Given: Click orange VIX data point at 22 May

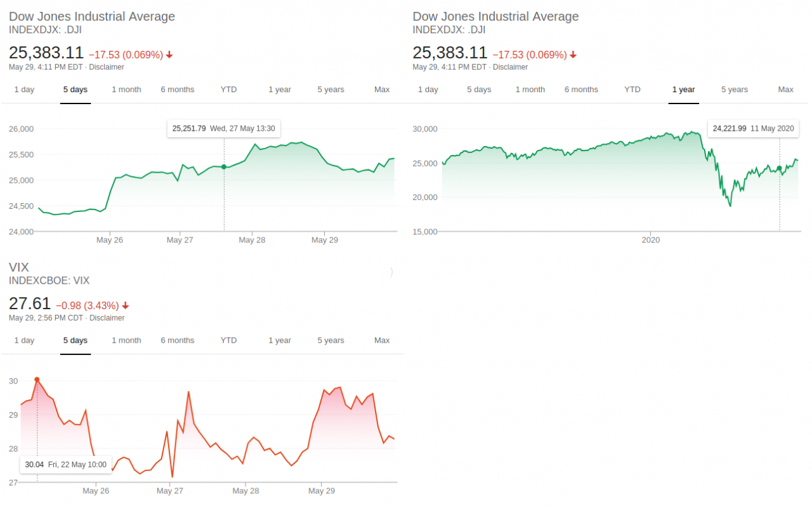Looking at the screenshot, I should click(37, 380).
